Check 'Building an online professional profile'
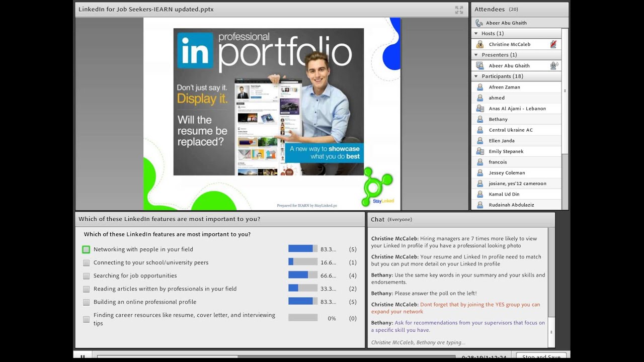 86,302
